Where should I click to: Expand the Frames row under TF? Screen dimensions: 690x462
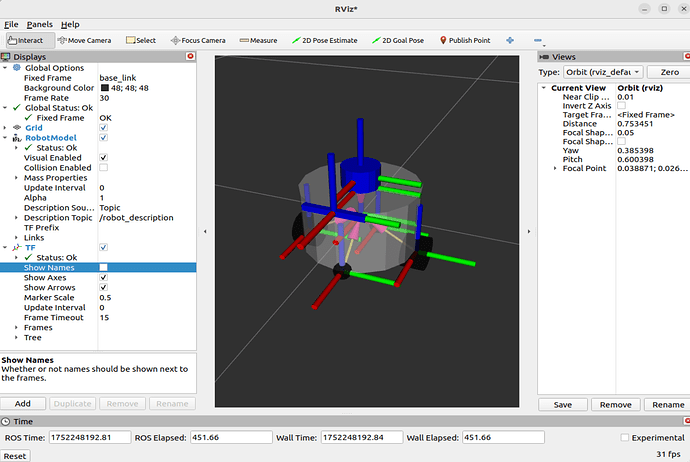(16, 327)
